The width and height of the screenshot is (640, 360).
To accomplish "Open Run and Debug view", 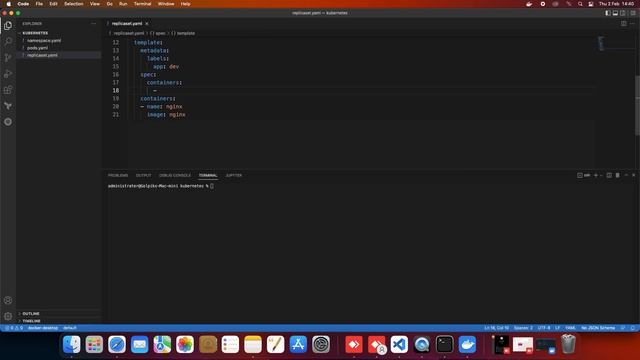I will click(8, 74).
